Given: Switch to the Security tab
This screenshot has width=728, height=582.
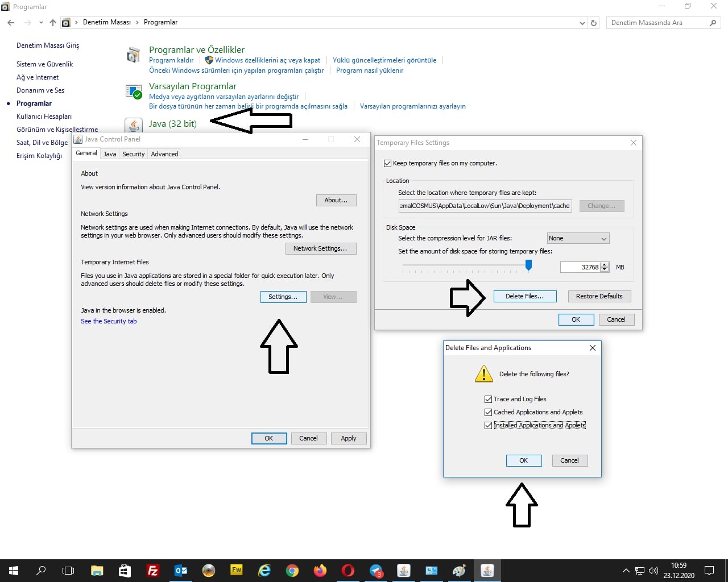Looking at the screenshot, I should [x=134, y=154].
